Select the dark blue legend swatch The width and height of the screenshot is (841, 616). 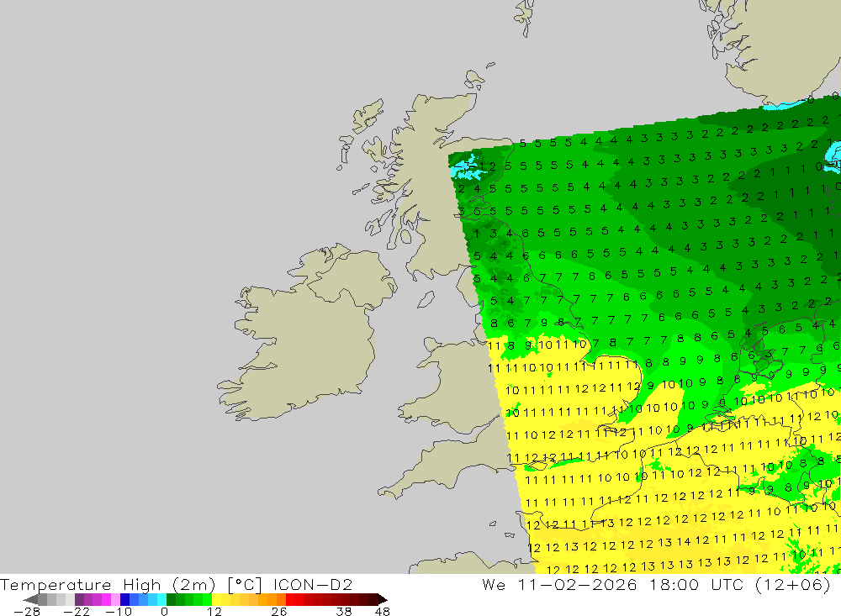click(x=125, y=599)
